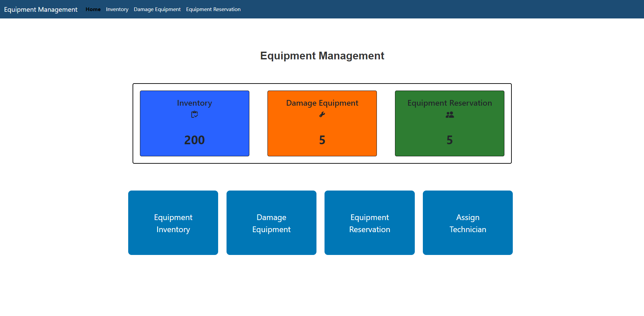
Task: Click the Equipment Management brand in the navbar
Action: point(41,9)
